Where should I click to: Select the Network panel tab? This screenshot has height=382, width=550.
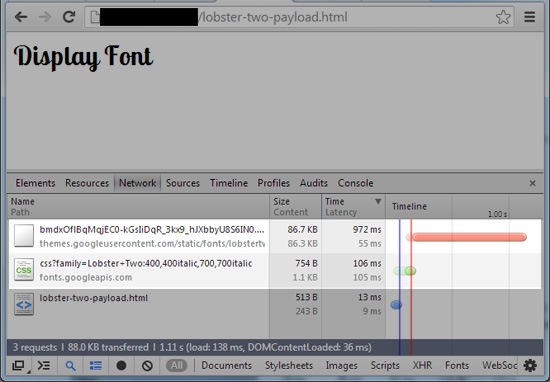138,183
